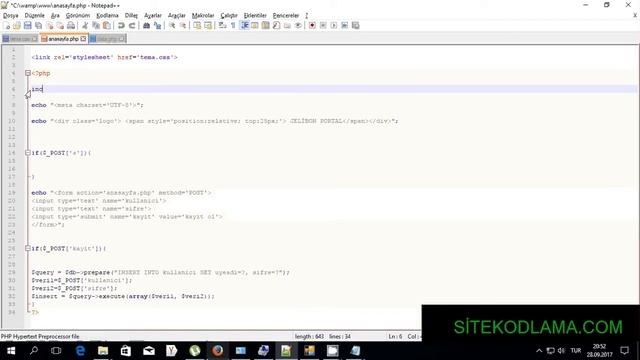Click 'PHP Hypertext Preprocessor file' in the status bar

click(40, 336)
